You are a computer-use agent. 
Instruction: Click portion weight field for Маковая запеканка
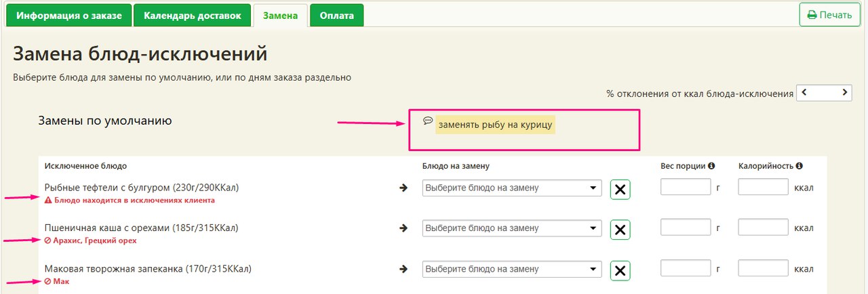point(685,269)
